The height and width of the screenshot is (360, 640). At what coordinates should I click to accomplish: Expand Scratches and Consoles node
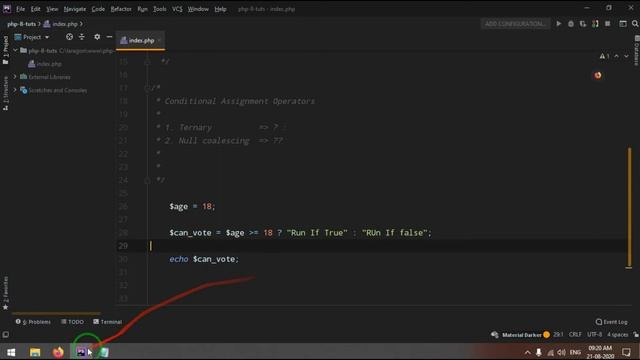coord(15,90)
